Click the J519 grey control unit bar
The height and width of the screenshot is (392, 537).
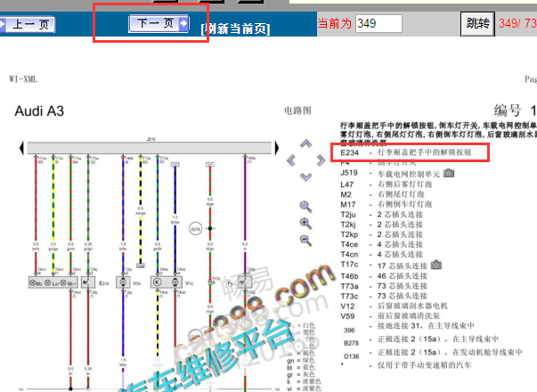coord(150,148)
